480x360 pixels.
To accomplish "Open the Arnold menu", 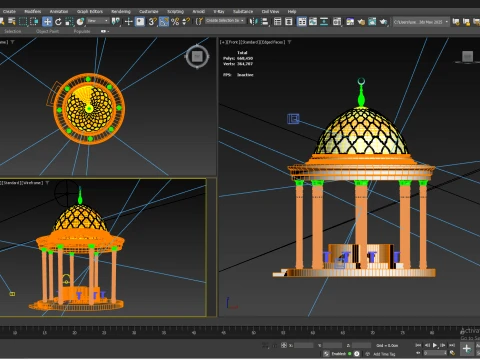I will [199, 11].
